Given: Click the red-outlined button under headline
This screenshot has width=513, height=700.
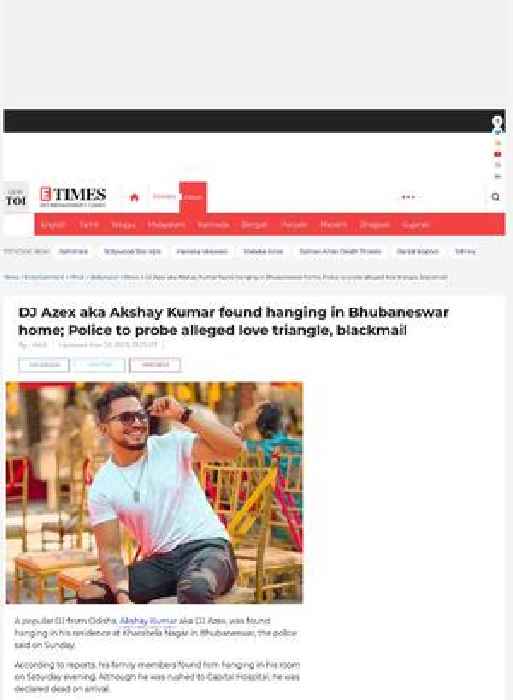Looking at the screenshot, I should (155, 365).
